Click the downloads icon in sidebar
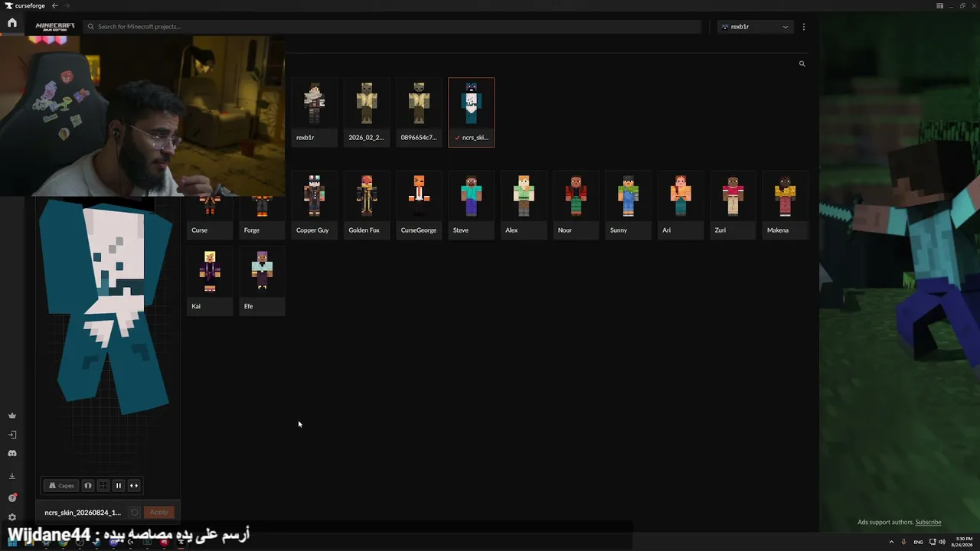The image size is (980, 551). pyautogui.click(x=12, y=476)
